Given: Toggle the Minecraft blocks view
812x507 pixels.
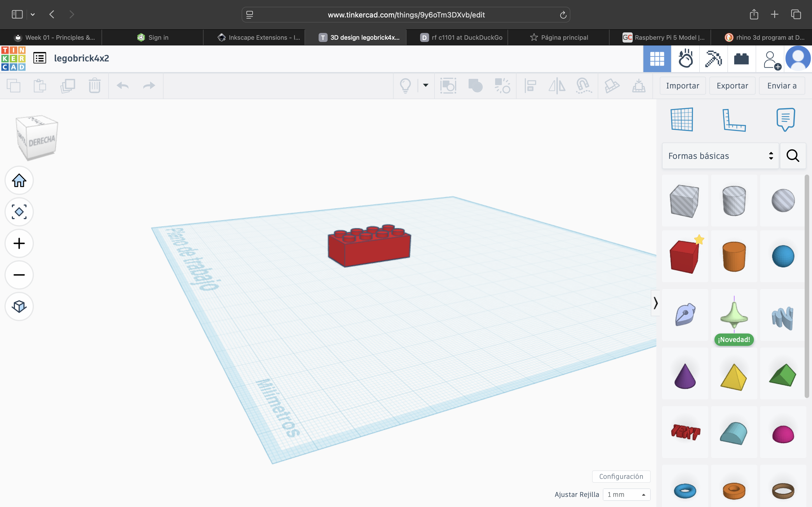Looking at the screenshot, I should pyautogui.click(x=713, y=59).
